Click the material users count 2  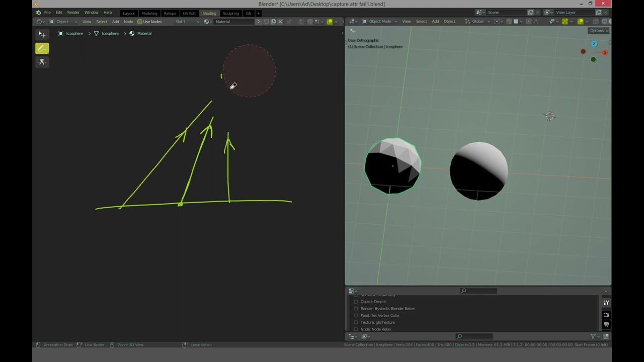click(x=259, y=22)
